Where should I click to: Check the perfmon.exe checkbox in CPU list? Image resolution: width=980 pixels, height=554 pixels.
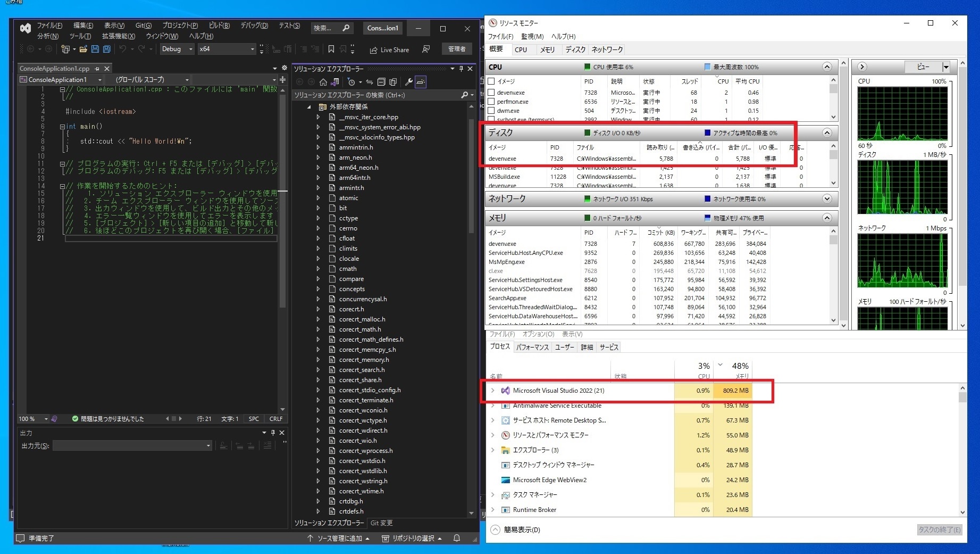tap(491, 102)
